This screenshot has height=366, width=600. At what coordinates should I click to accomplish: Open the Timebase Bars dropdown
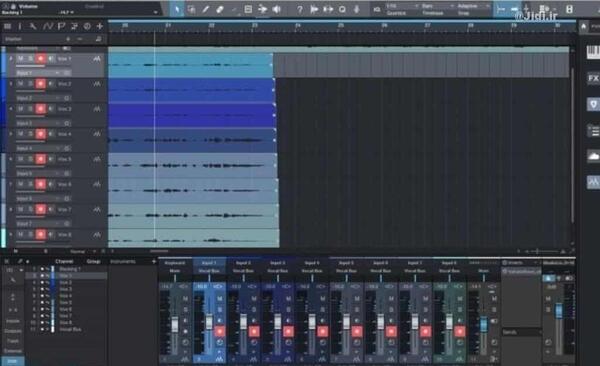point(438,6)
